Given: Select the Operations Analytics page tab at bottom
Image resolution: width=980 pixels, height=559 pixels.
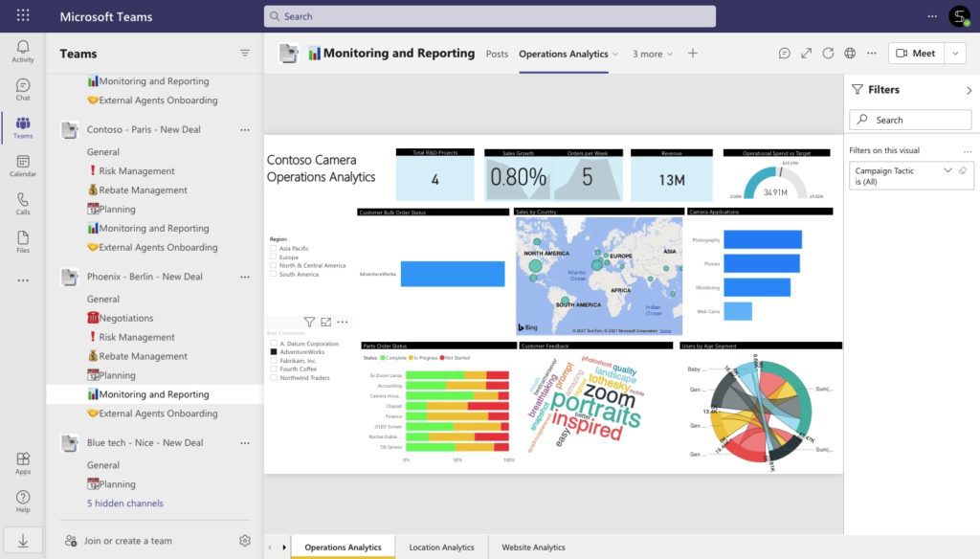Looking at the screenshot, I should pos(344,548).
